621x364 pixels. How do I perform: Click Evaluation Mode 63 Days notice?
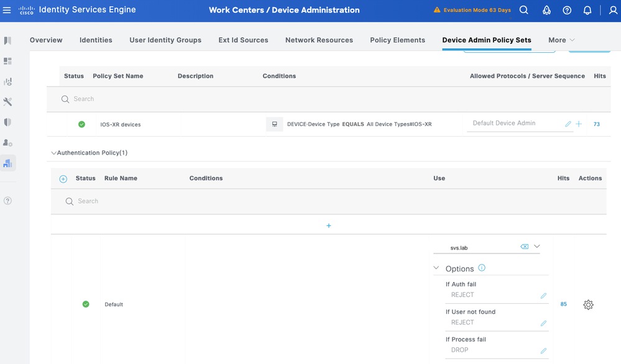click(x=477, y=10)
